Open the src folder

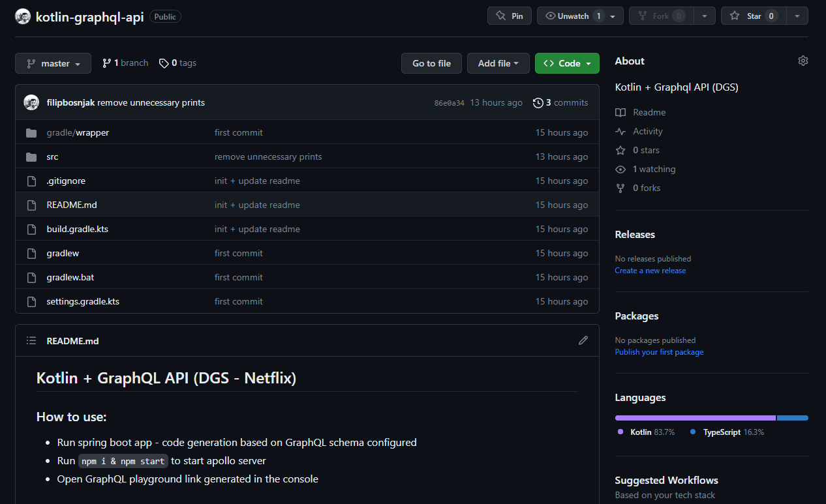tap(53, 156)
